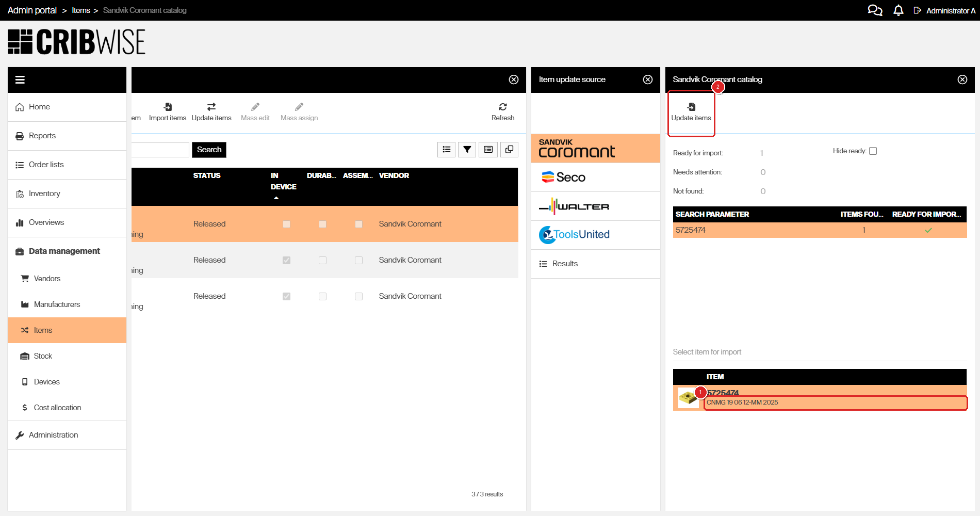
Task: Sort by the VENDOR column header
Action: click(x=394, y=175)
